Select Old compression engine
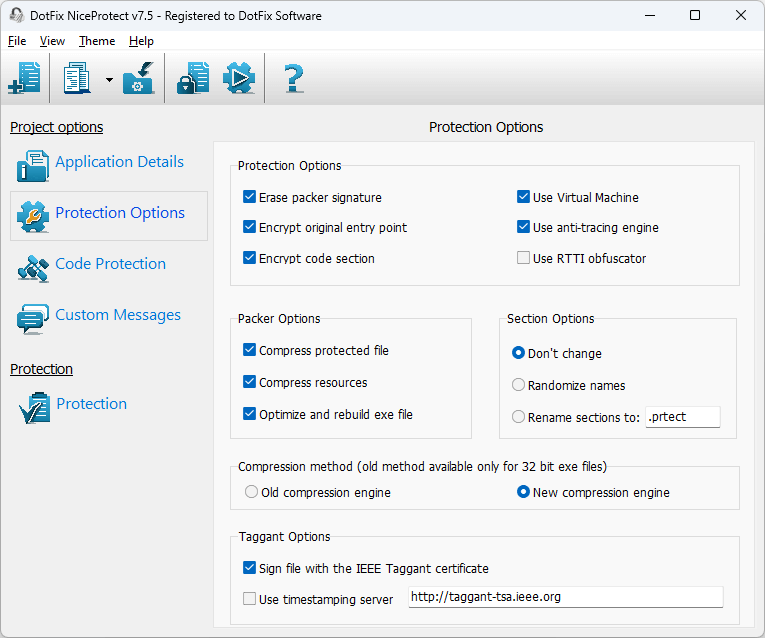 point(251,492)
